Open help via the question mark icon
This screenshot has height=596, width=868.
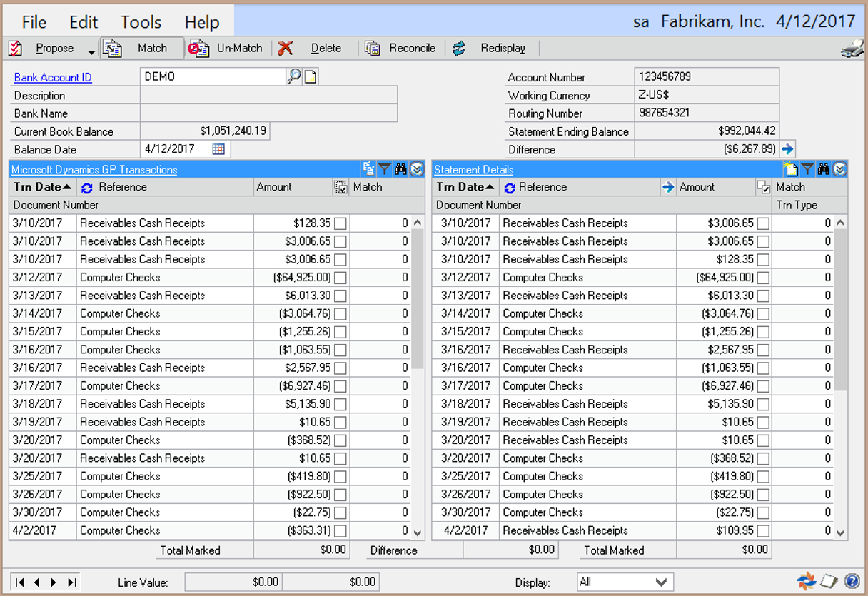click(851, 581)
